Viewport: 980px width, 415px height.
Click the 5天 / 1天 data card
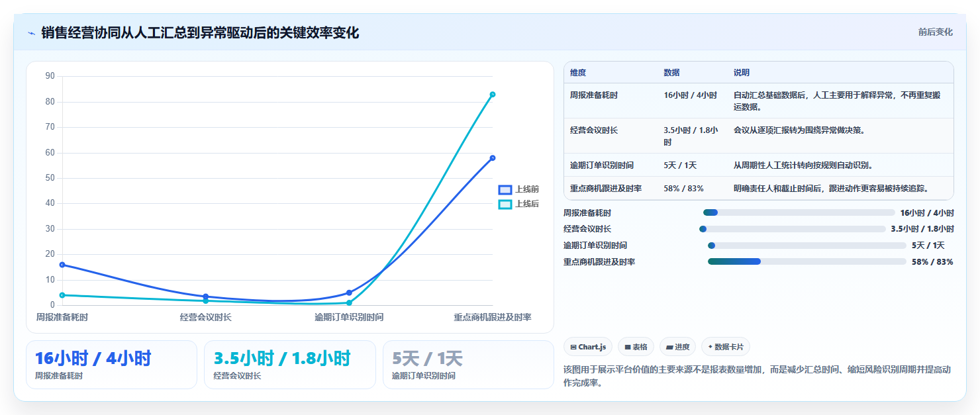468,365
